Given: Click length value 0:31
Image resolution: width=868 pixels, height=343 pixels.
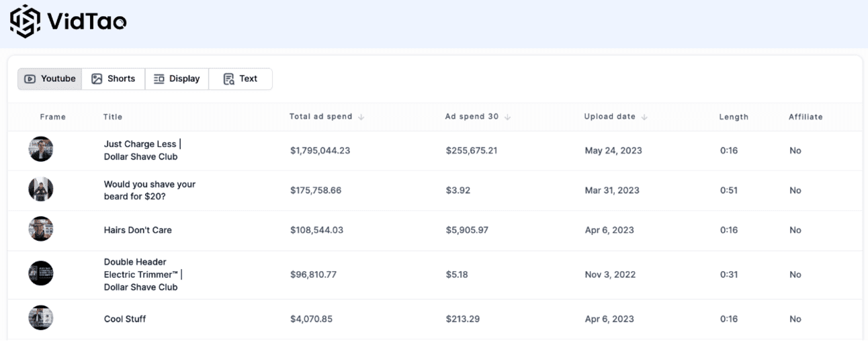Looking at the screenshot, I should [x=729, y=274].
